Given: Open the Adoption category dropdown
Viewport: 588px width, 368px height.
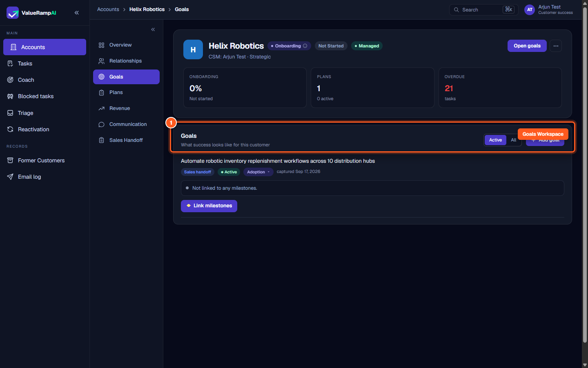Looking at the screenshot, I should pos(258,172).
